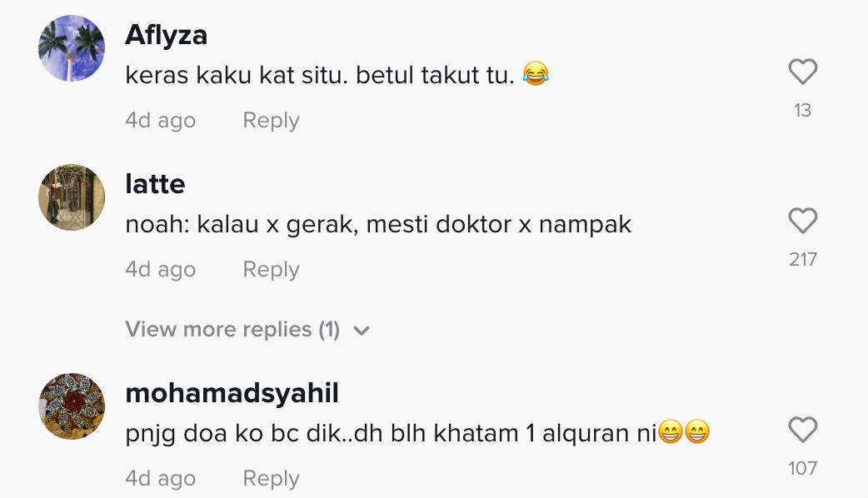This screenshot has height=498, width=868.
Task: Go to latte's profile via username
Action: pos(155,184)
